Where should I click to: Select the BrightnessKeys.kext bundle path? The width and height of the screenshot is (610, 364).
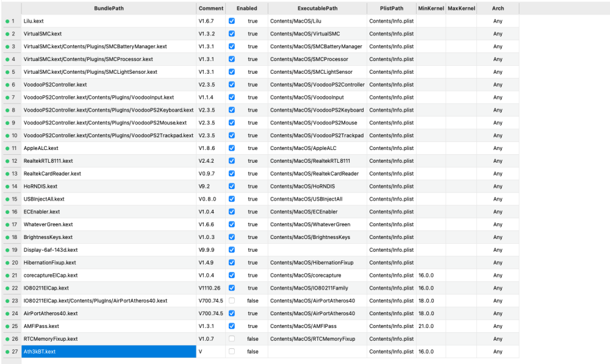click(109, 237)
